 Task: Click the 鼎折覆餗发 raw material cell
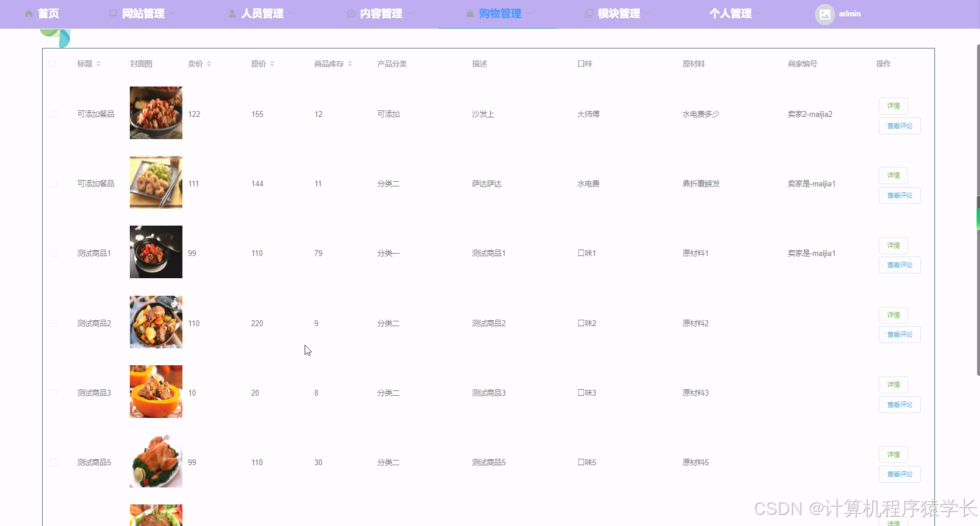(701, 184)
